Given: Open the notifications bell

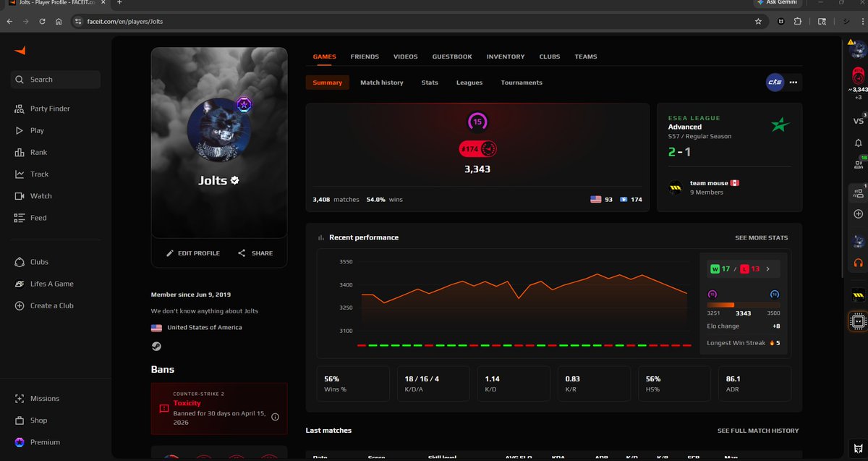Looking at the screenshot, I should pyautogui.click(x=858, y=143).
